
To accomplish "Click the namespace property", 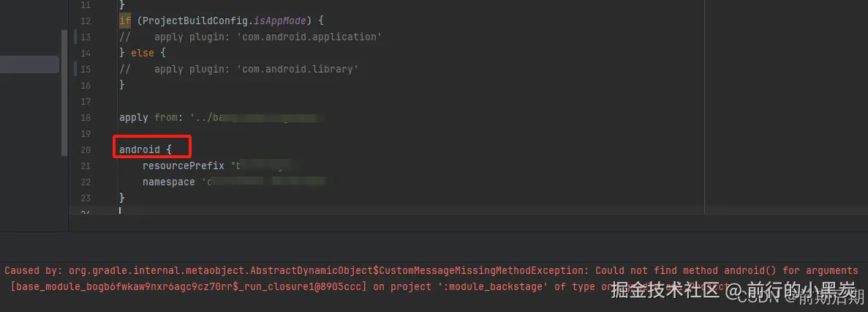I will coord(169,182).
